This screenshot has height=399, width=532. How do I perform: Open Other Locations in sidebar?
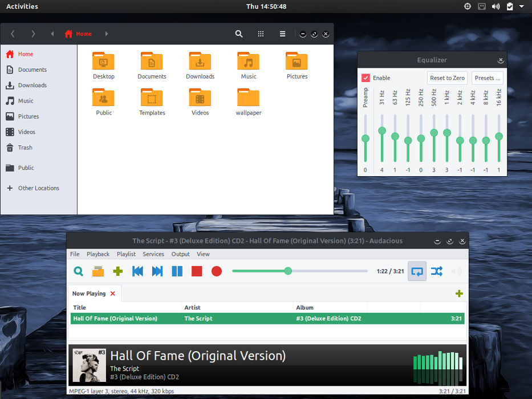point(39,188)
